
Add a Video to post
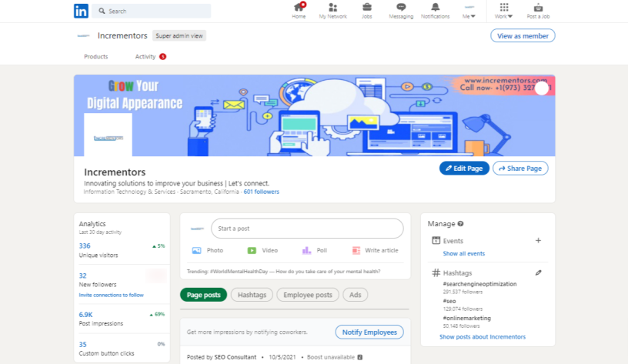[x=262, y=250]
